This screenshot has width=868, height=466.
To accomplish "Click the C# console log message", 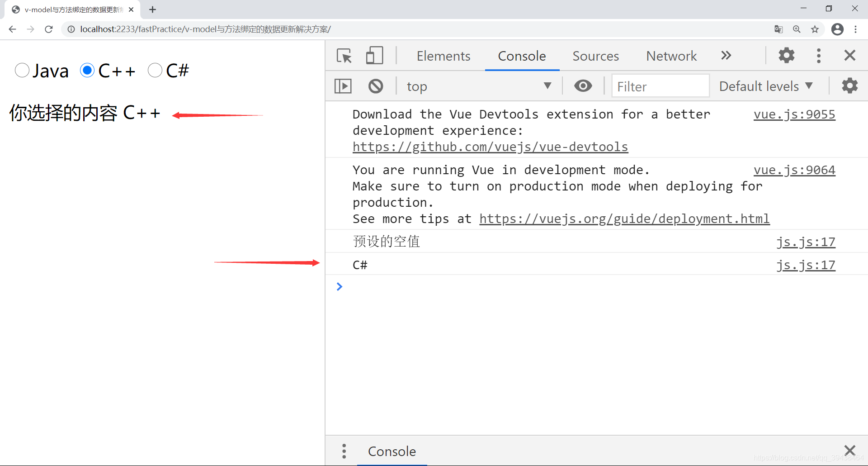I will (x=360, y=265).
